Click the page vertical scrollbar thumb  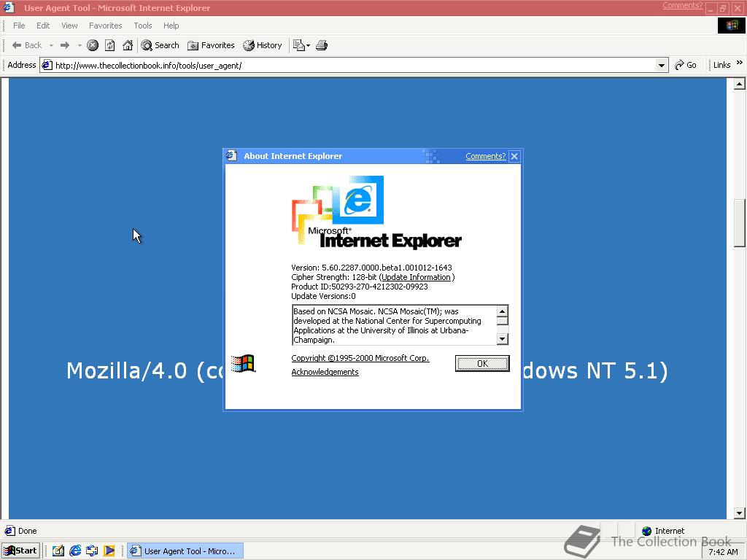(740, 223)
